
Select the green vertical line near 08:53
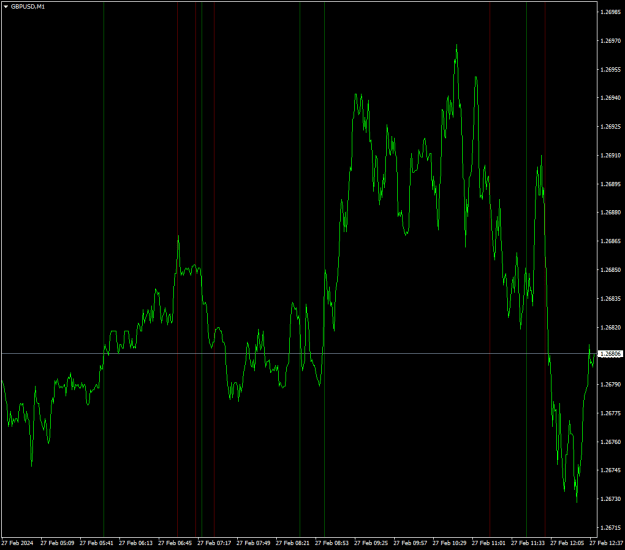324,269
